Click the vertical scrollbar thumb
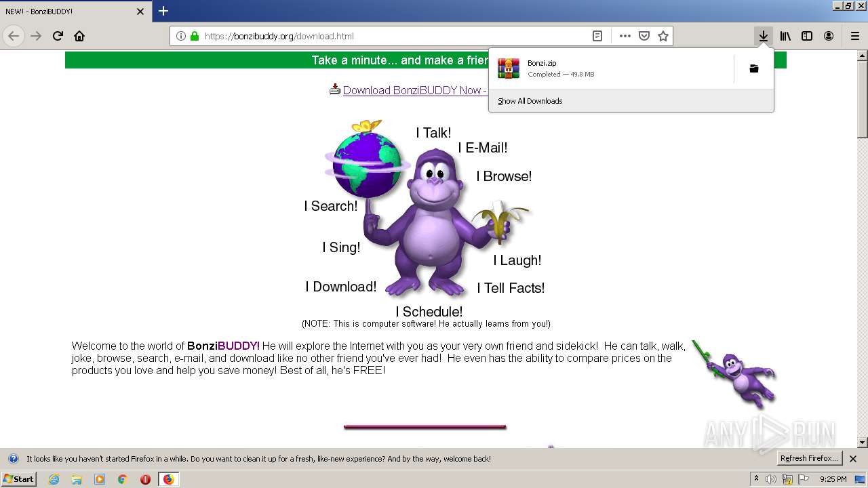The height and width of the screenshot is (488, 868). point(863,99)
